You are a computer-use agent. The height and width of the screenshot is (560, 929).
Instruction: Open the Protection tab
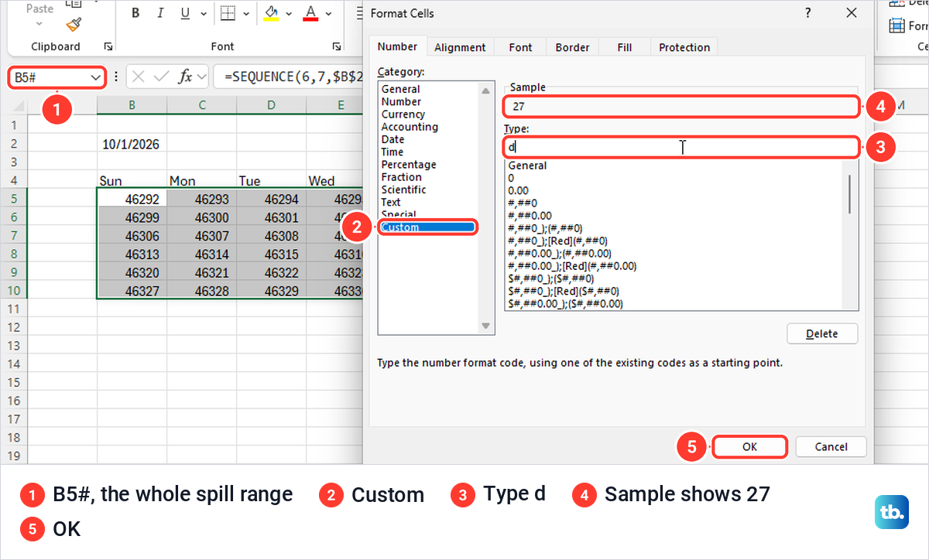pyautogui.click(x=684, y=47)
